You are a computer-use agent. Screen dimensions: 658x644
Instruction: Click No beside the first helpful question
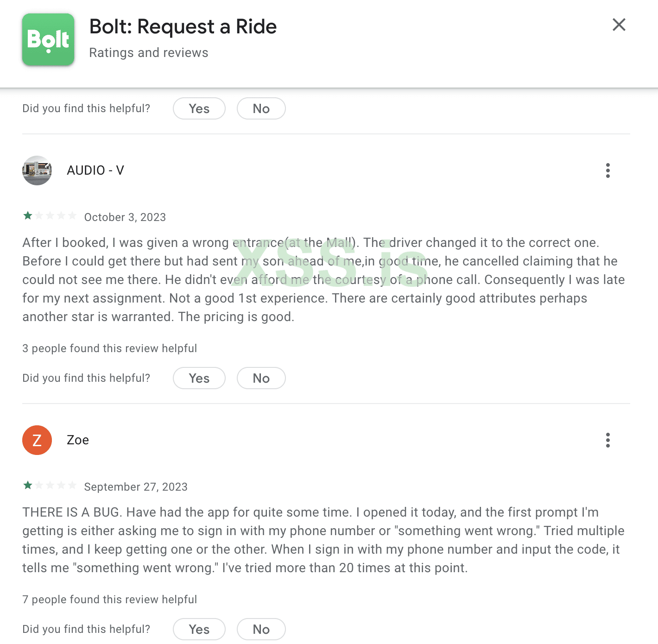click(261, 108)
